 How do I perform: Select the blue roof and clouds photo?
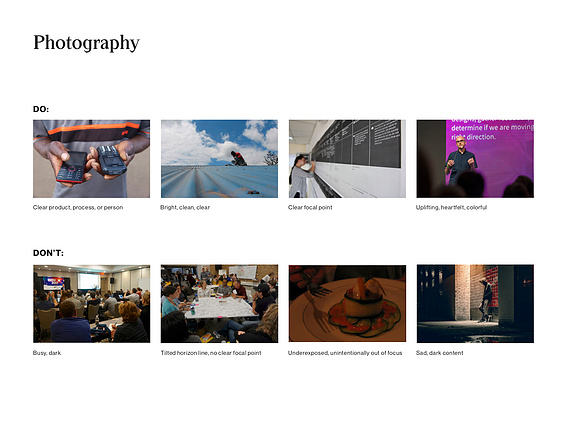click(220, 159)
